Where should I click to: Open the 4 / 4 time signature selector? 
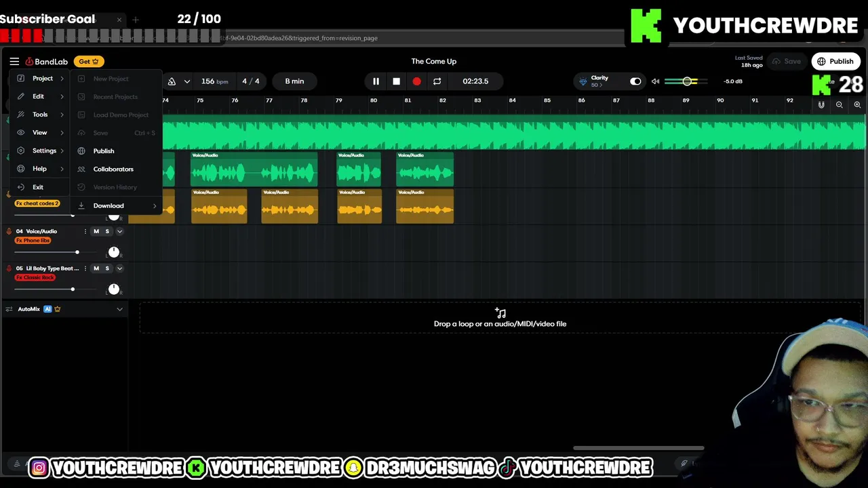click(251, 81)
